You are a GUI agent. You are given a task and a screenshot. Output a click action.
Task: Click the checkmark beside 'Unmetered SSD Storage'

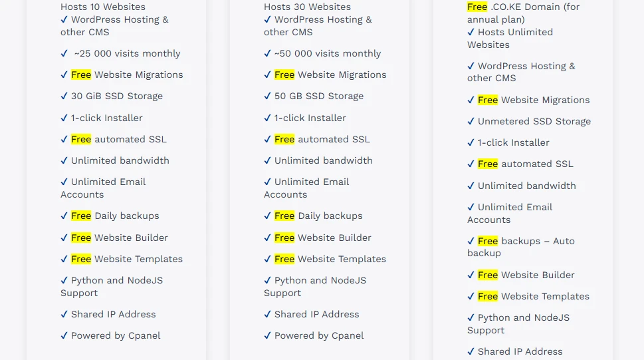pos(471,121)
